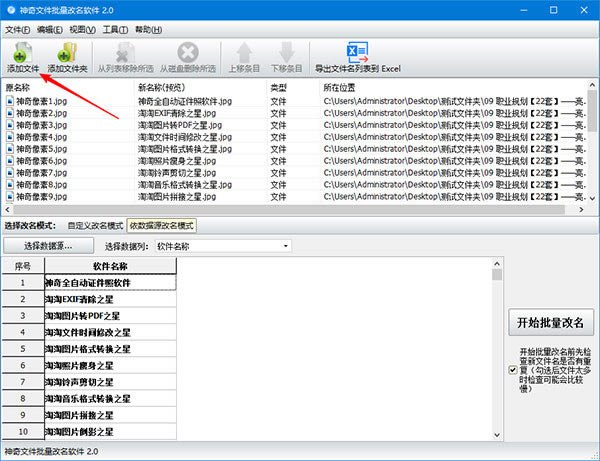600x461 pixels.
Task: Click the 添加文件 (Add File) toolbar icon
Action: point(21,52)
